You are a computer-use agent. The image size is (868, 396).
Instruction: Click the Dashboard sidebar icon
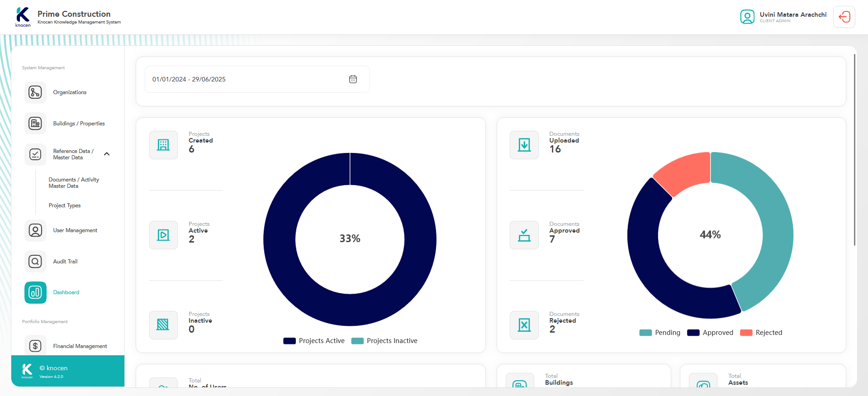[x=35, y=292]
